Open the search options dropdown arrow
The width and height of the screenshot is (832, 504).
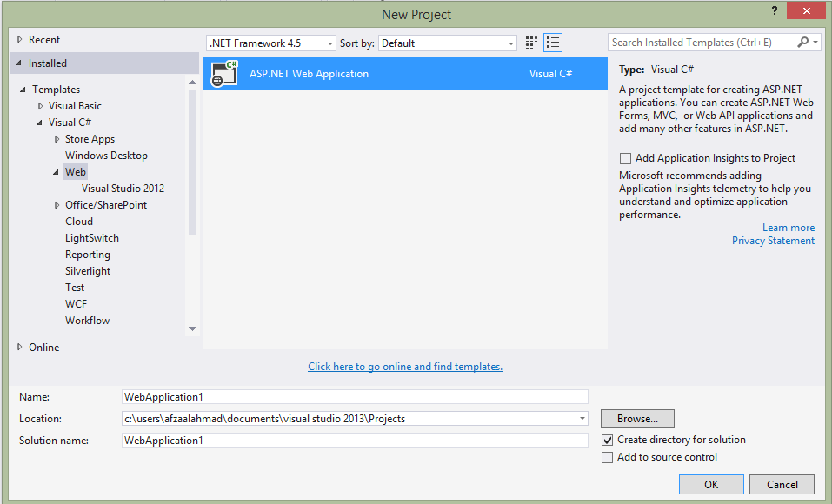click(x=815, y=42)
